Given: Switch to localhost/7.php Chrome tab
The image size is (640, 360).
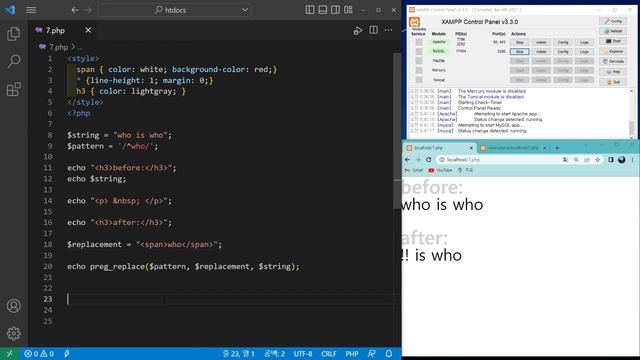Looking at the screenshot, I should pyautogui.click(x=439, y=148).
